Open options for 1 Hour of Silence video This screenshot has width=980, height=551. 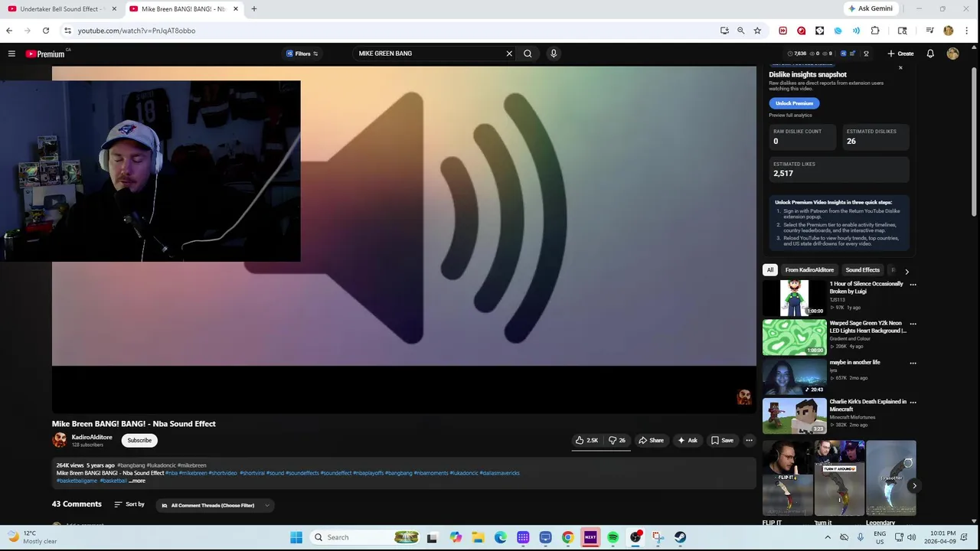[x=913, y=285]
